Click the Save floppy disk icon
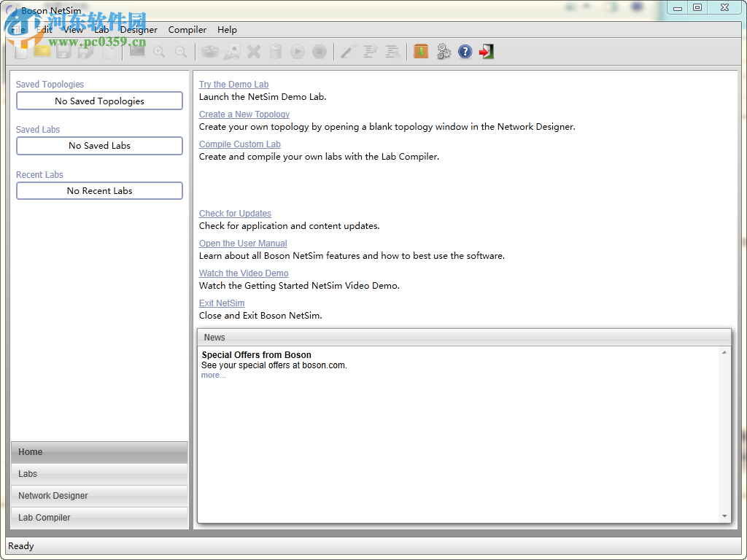Screen dimensions: 747x560 pyautogui.click(x=64, y=52)
